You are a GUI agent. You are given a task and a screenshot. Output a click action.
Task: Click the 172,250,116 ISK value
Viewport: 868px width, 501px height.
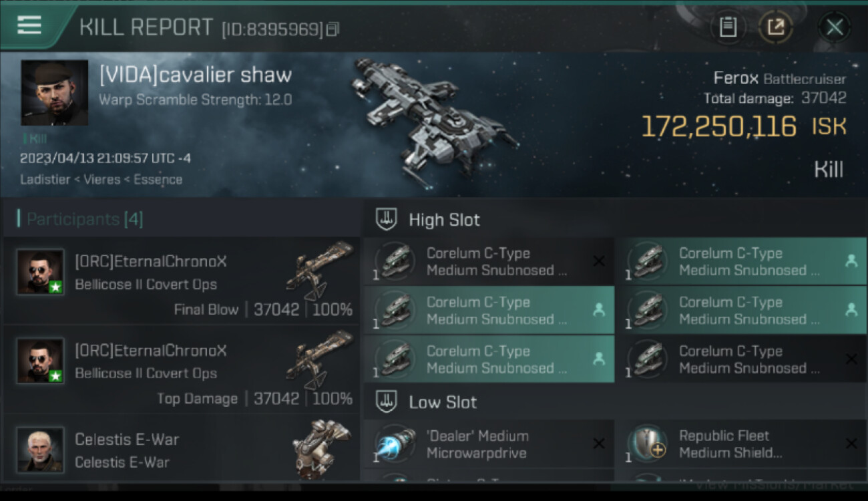point(743,126)
